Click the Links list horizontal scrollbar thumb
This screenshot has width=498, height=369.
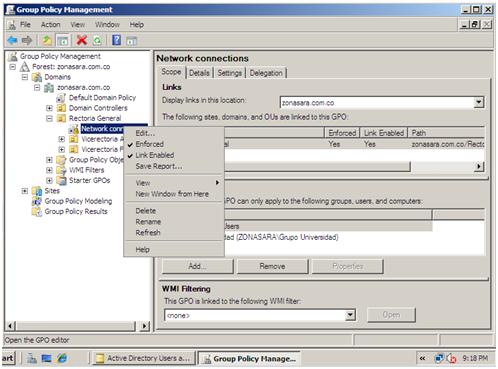point(317,166)
